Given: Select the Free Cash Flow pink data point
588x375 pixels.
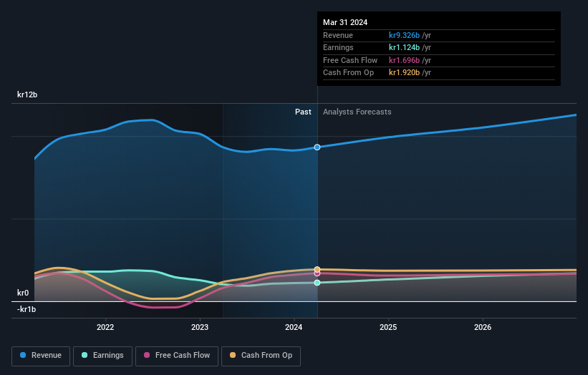Looking at the screenshot, I should pos(317,274).
